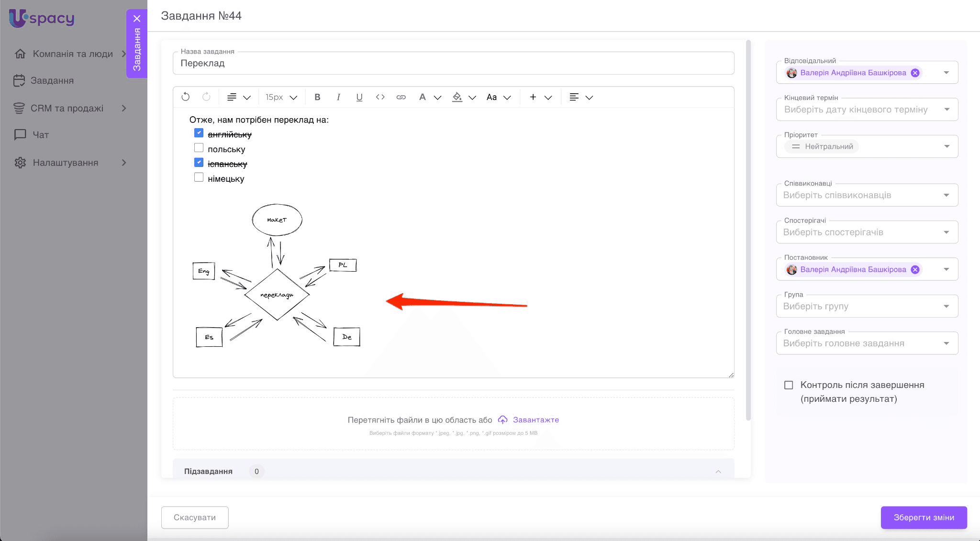Click the text background fill color icon

tap(457, 97)
